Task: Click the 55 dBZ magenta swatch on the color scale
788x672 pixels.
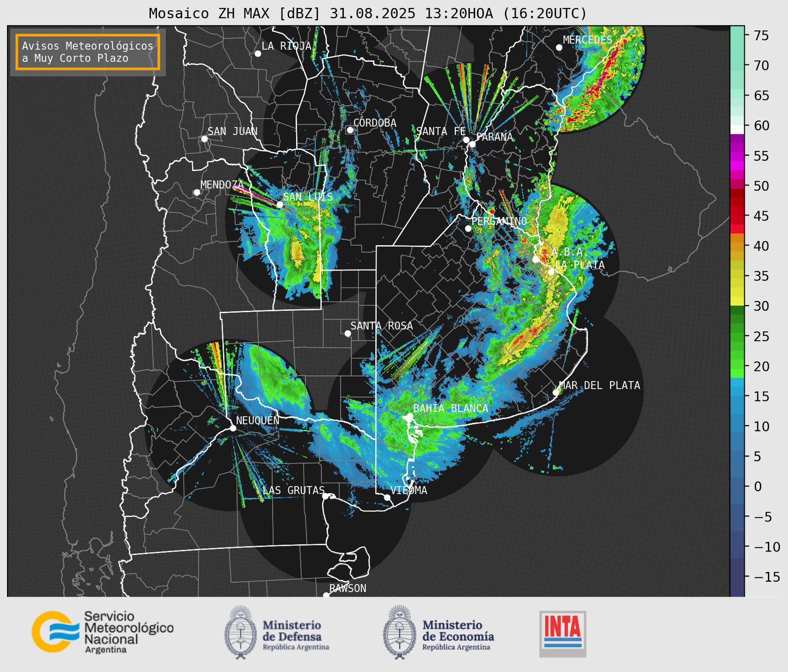Action: point(737,156)
